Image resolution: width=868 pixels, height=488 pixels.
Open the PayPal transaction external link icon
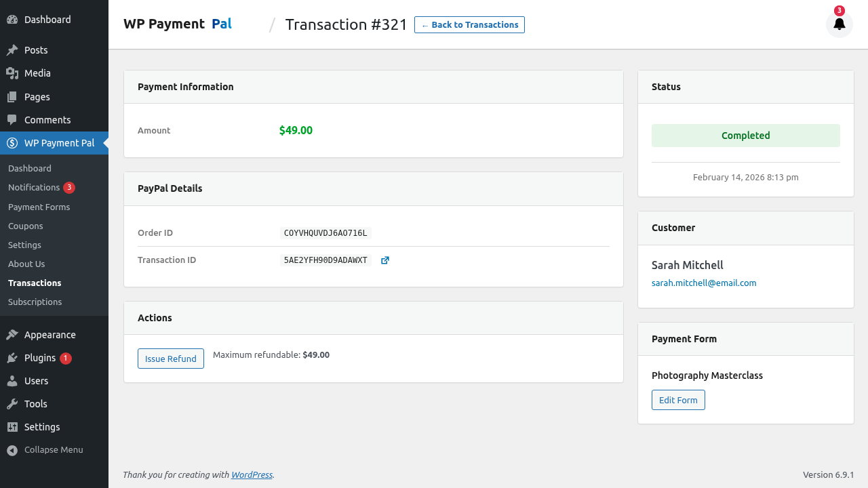point(384,260)
